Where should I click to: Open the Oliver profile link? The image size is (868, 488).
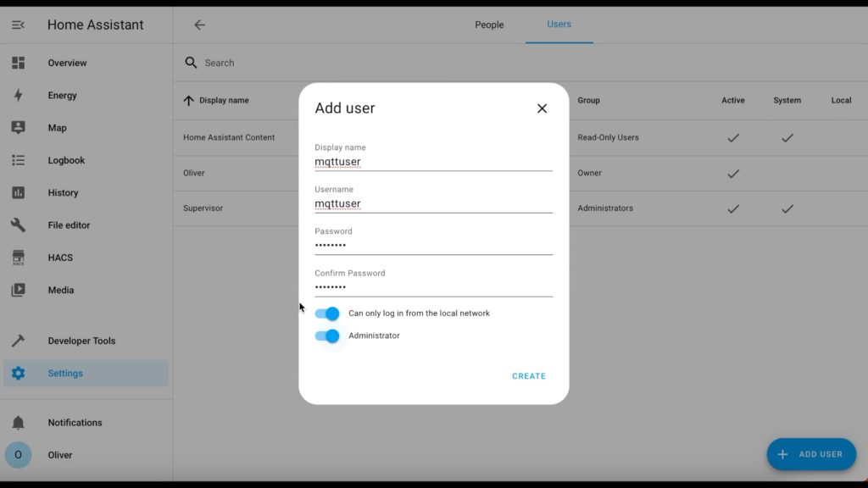[60, 455]
